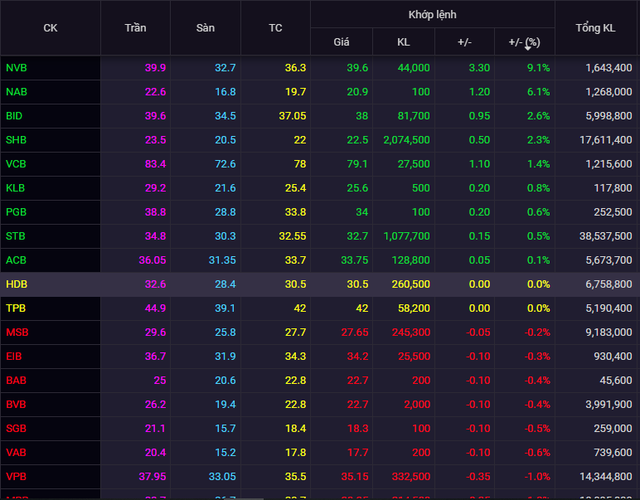Sort by the +/- (%) column header
The image size is (640, 500).
[x=524, y=42]
